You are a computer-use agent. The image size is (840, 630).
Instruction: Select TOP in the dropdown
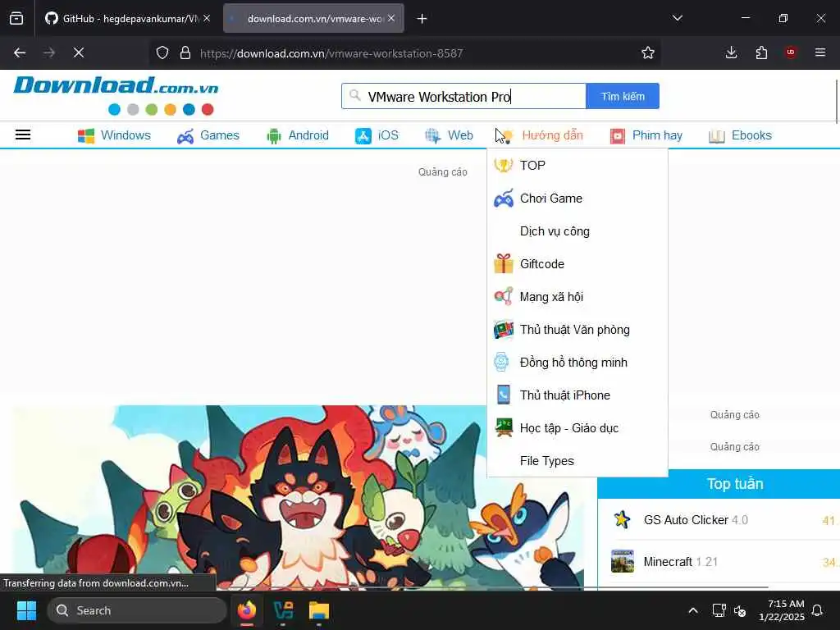click(577, 165)
